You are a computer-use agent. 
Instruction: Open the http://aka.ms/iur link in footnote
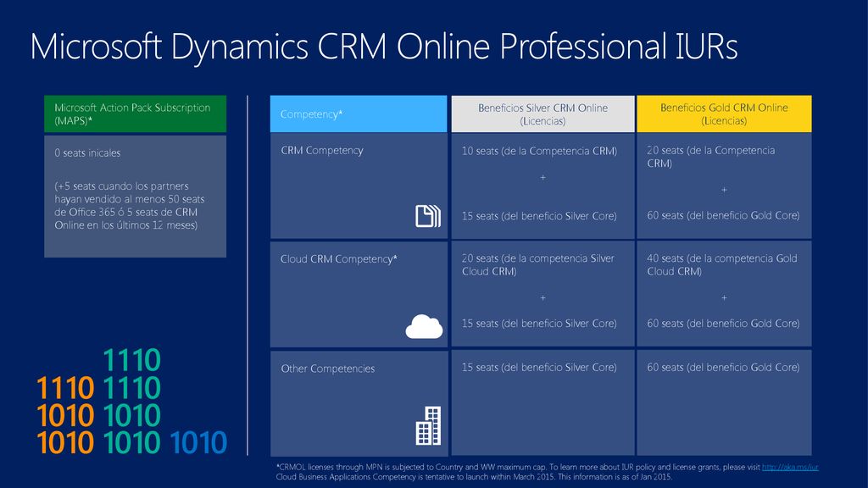coord(790,467)
